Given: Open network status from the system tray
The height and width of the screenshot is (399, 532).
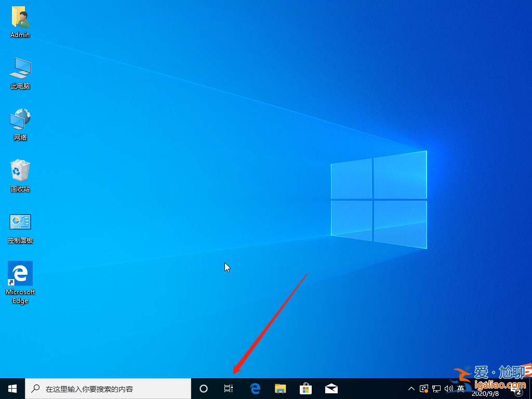Looking at the screenshot, I should click(x=436, y=388).
